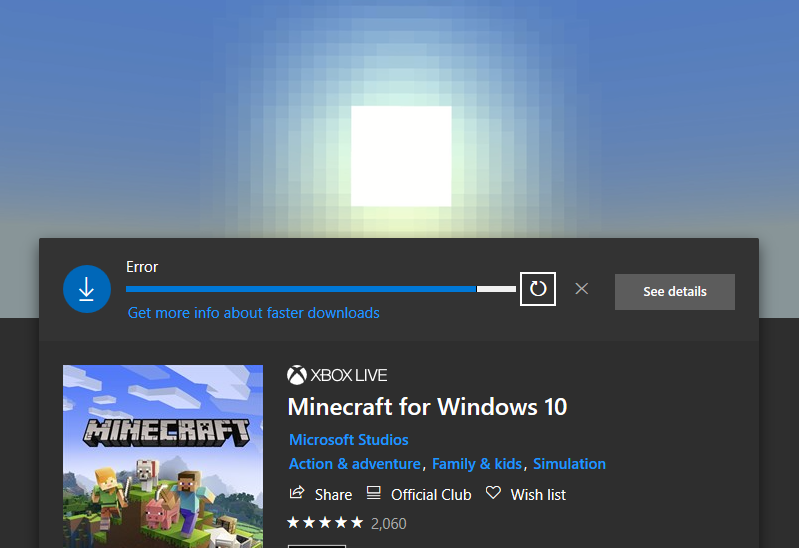Click the Wish list heart icon
This screenshot has width=799, height=548.
[493, 492]
